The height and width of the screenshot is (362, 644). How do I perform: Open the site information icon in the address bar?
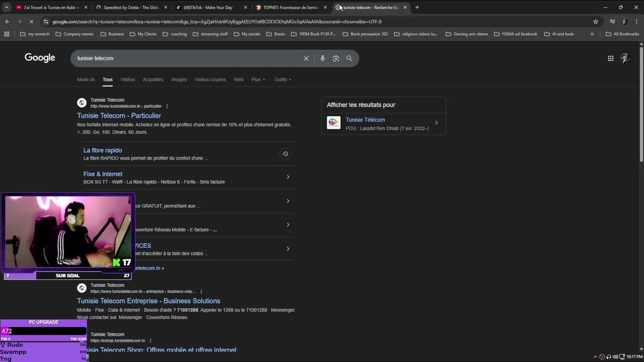(x=46, y=22)
